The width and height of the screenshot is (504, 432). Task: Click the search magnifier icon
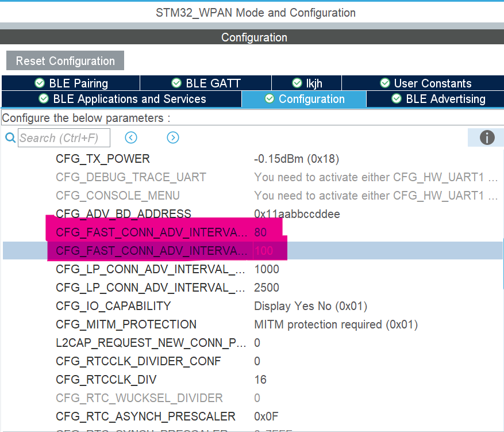tap(10, 137)
